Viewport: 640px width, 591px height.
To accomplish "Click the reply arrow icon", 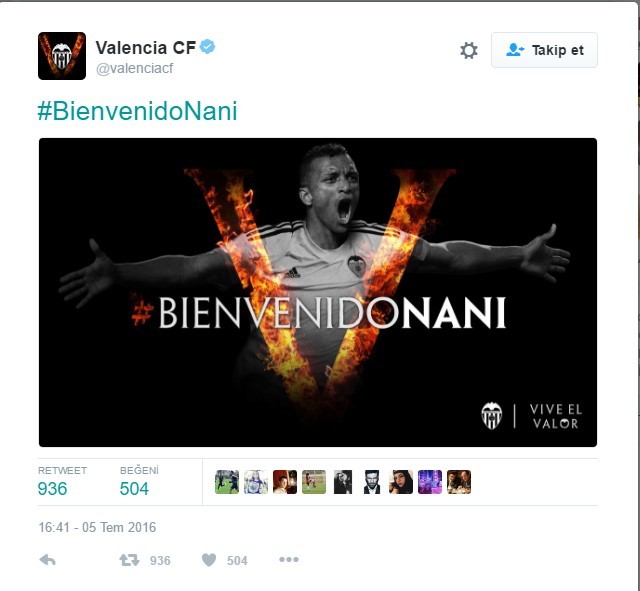I will (x=47, y=560).
